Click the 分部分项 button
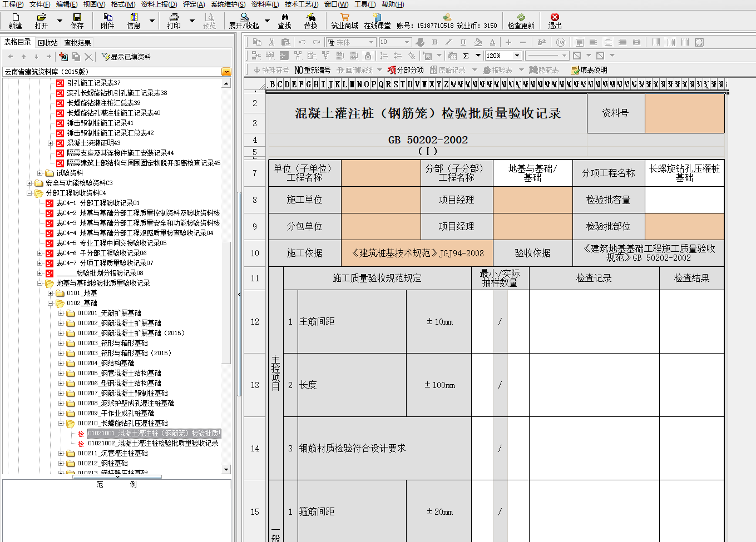 coord(406,70)
